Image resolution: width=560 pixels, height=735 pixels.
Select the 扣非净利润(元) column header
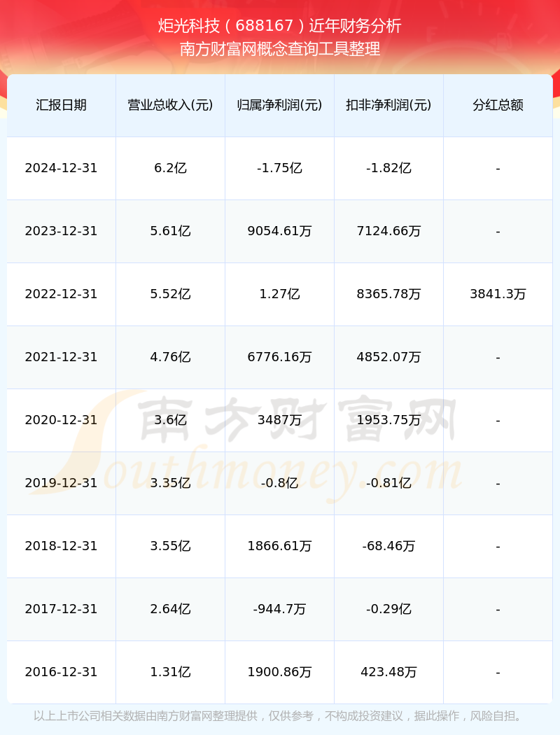point(388,105)
